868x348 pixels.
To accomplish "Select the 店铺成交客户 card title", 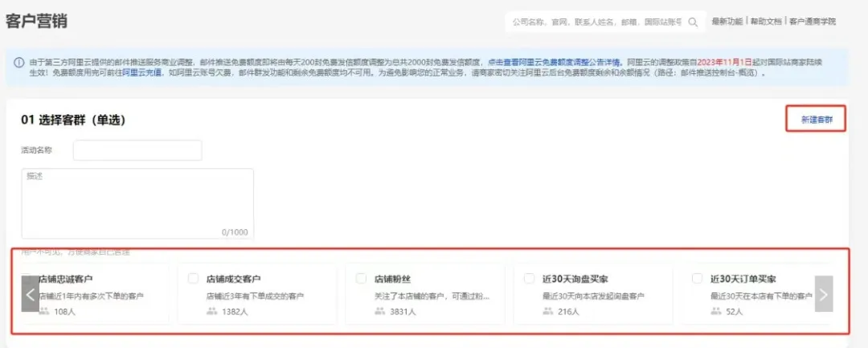I will (x=234, y=278).
